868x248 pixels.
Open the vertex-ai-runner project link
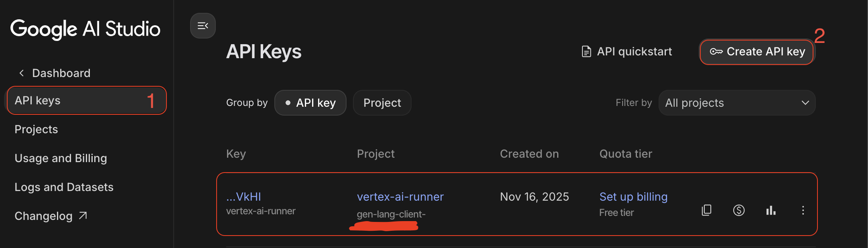pos(400,197)
